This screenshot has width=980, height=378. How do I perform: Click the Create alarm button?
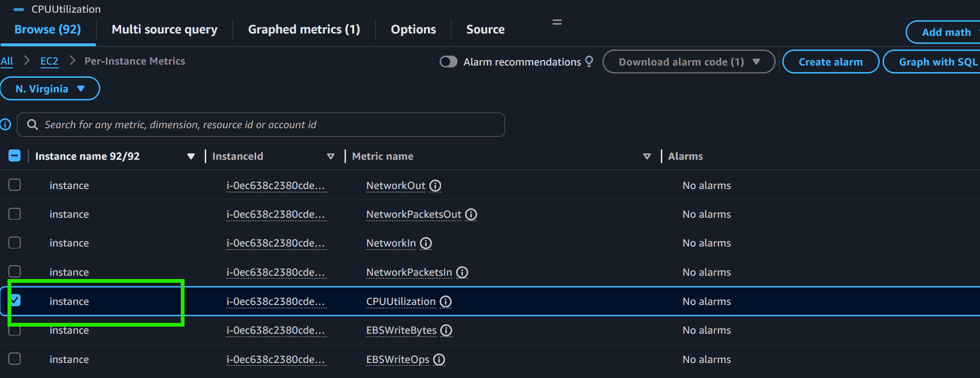(831, 62)
